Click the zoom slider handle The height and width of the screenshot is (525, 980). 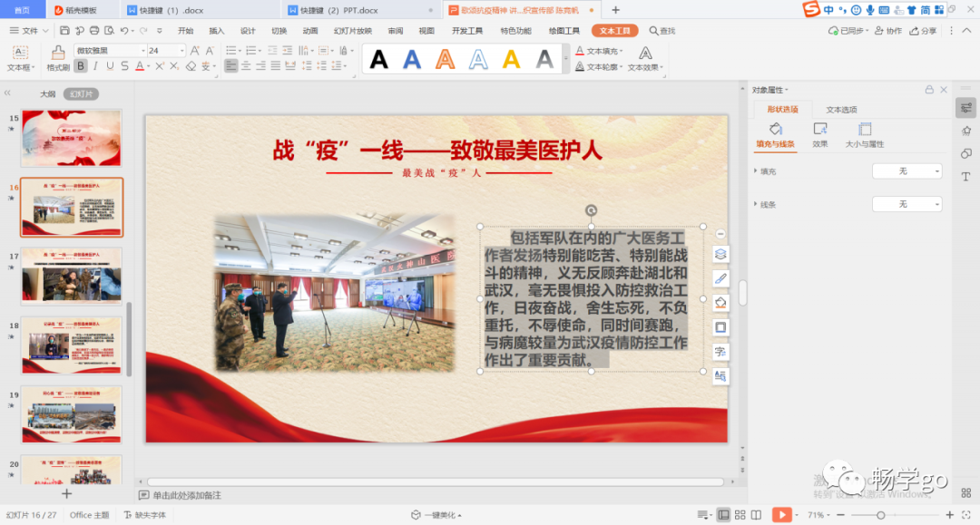[880, 515]
